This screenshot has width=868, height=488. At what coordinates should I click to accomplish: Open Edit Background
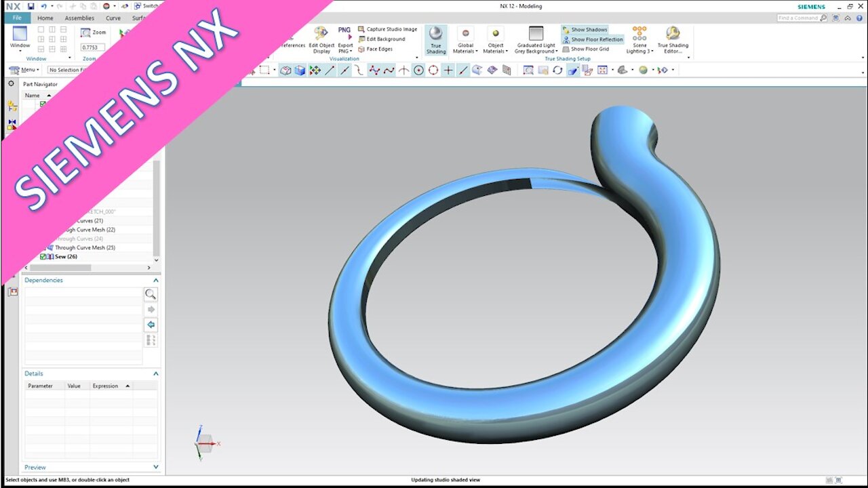click(x=381, y=39)
